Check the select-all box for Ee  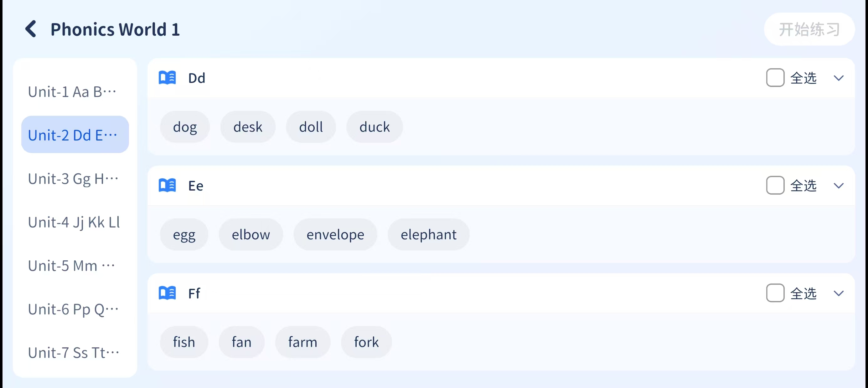775,186
